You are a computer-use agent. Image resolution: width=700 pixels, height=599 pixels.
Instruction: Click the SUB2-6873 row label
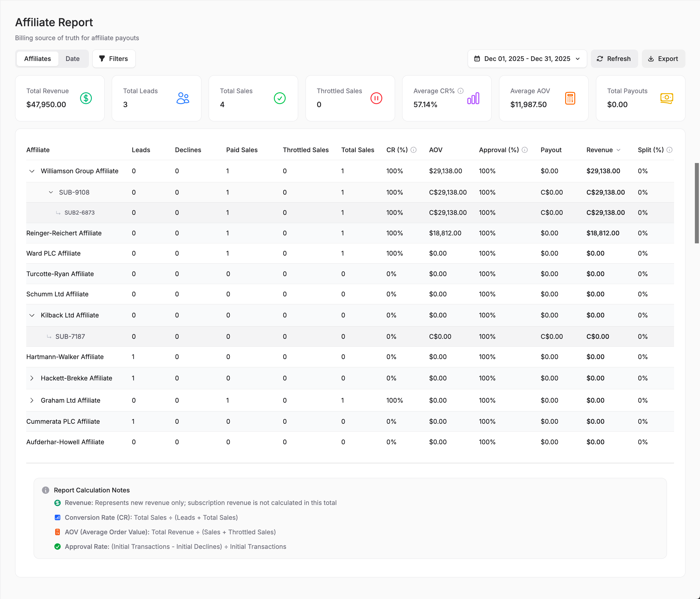pos(80,213)
